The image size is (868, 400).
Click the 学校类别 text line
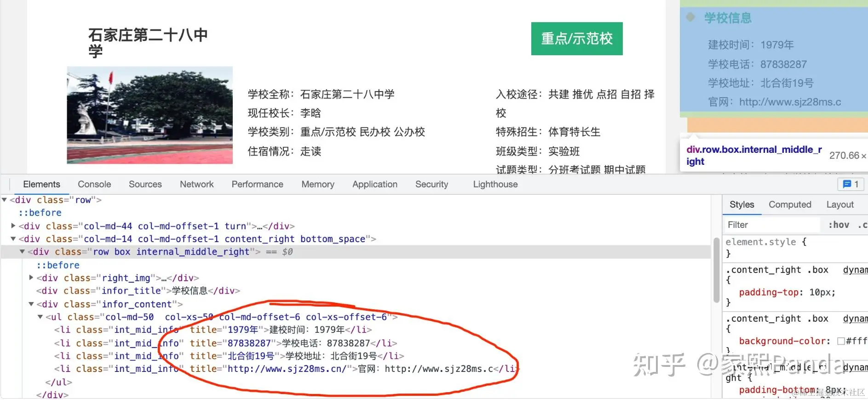click(x=336, y=132)
